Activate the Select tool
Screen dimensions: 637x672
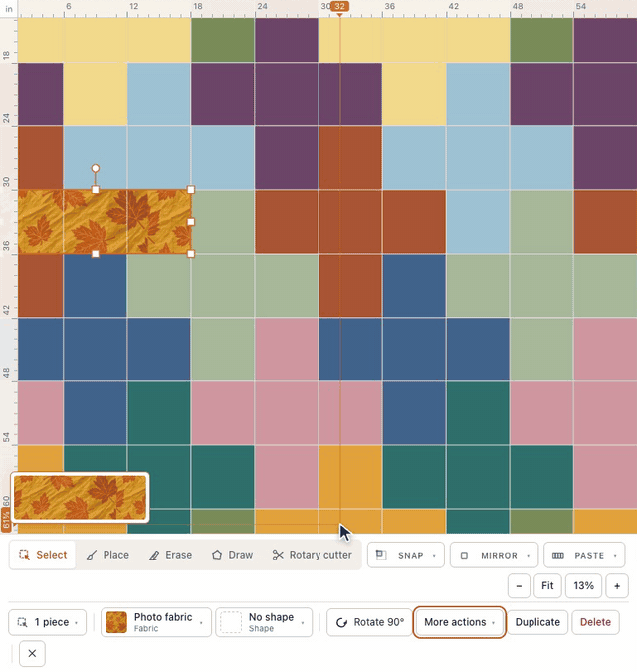click(43, 555)
